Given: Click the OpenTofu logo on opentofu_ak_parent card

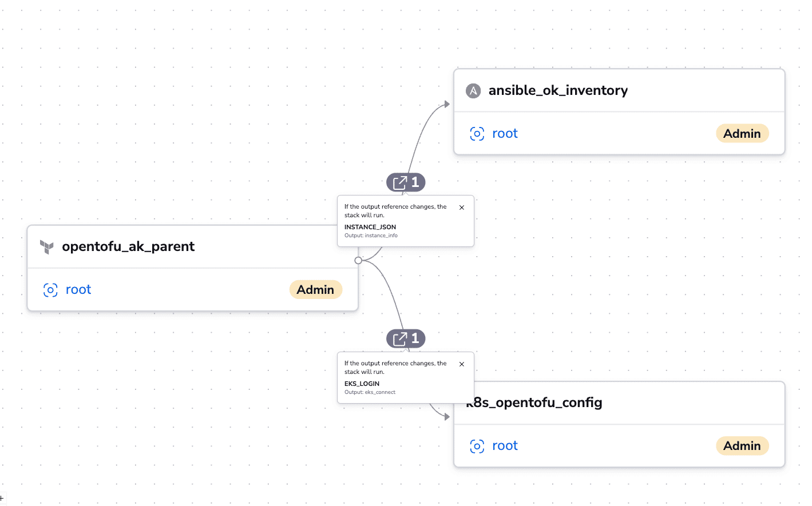Looking at the screenshot, I should 46,247.
